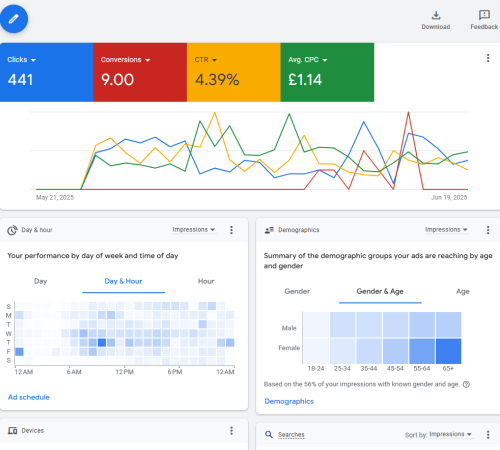500x450 pixels.
Task: Open Sort by Impressions dropdown in Searches
Action: tap(451, 434)
